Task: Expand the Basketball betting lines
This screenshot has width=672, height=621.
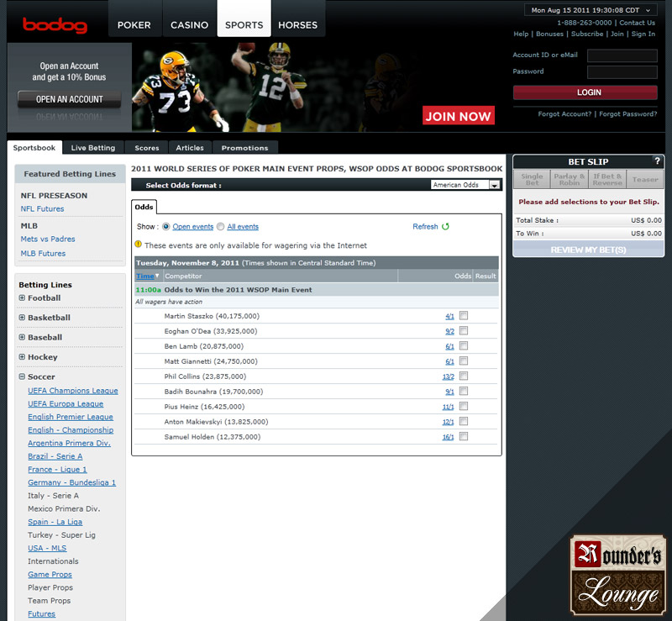Action: [x=22, y=318]
